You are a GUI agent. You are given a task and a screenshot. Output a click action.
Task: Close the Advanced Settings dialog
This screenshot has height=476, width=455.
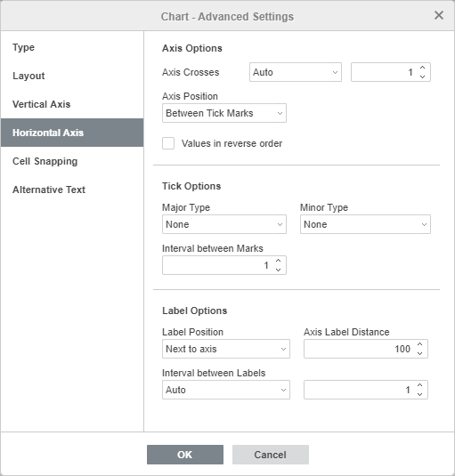[x=439, y=15]
